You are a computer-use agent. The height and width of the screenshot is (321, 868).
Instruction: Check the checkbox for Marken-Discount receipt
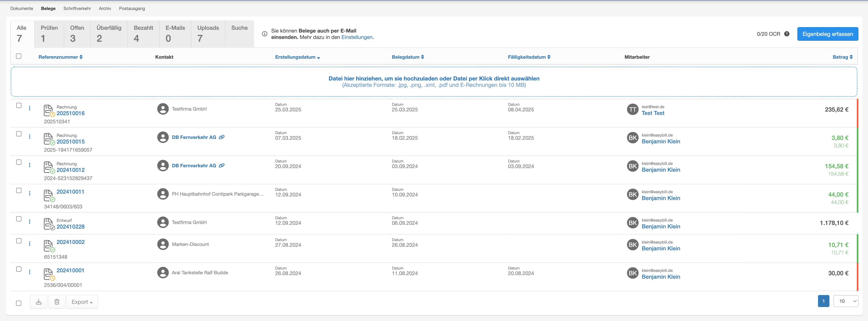coord(19,241)
